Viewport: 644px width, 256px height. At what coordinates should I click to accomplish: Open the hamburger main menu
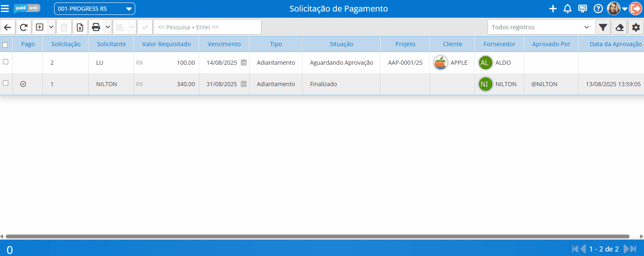(5, 9)
